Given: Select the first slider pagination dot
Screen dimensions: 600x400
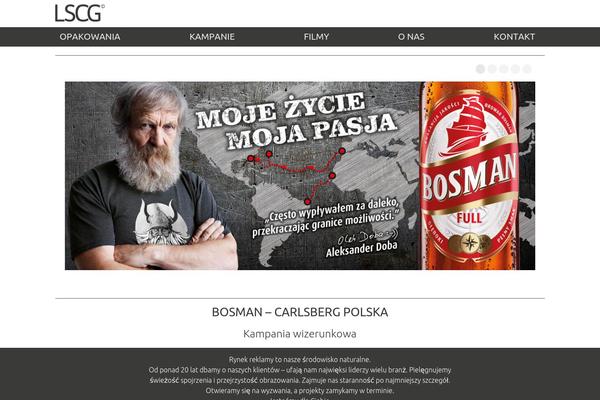Looking at the screenshot, I should (x=480, y=69).
